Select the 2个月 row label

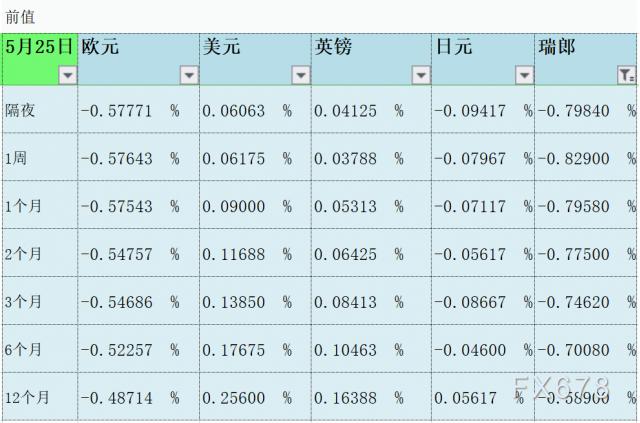pos(40,253)
